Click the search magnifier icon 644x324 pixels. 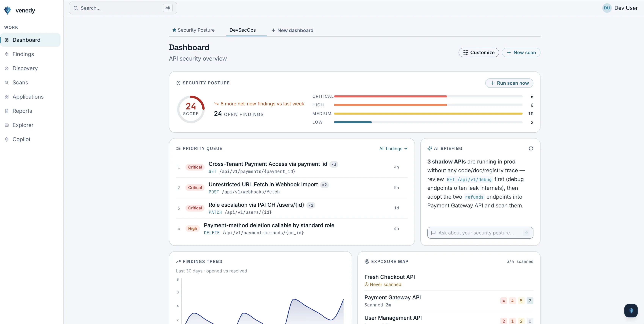[75, 8]
